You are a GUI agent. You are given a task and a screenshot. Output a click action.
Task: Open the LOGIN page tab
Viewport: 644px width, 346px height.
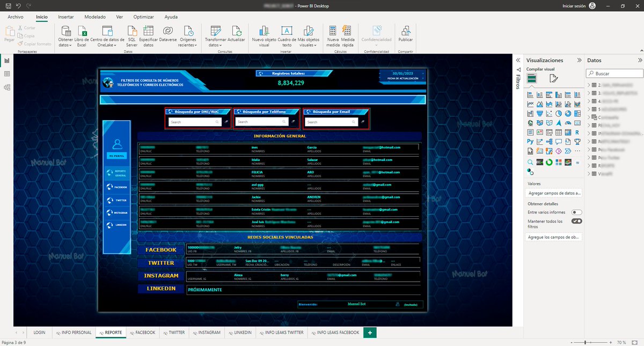(x=39, y=333)
